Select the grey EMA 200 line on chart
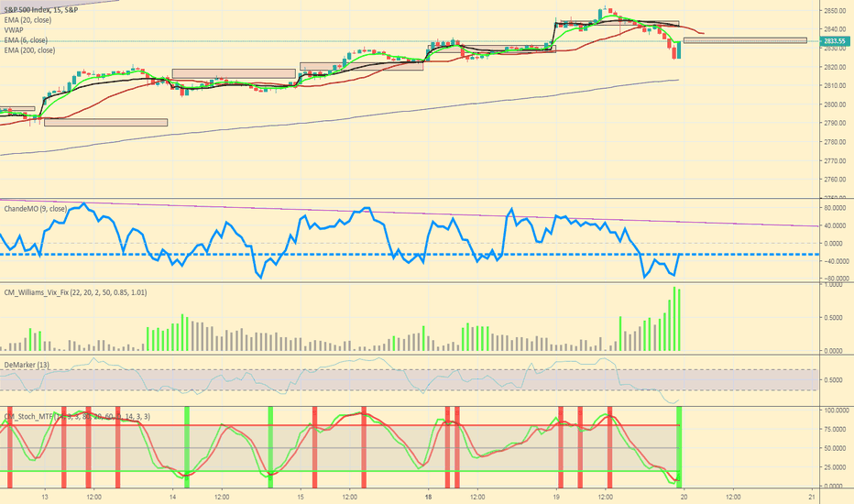Image resolution: width=854 pixels, height=504 pixels. pos(339,118)
